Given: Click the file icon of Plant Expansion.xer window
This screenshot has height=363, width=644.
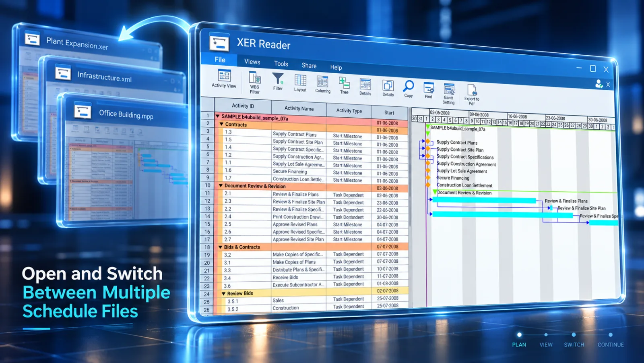Looking at the screenshot, I should (32, 39).
